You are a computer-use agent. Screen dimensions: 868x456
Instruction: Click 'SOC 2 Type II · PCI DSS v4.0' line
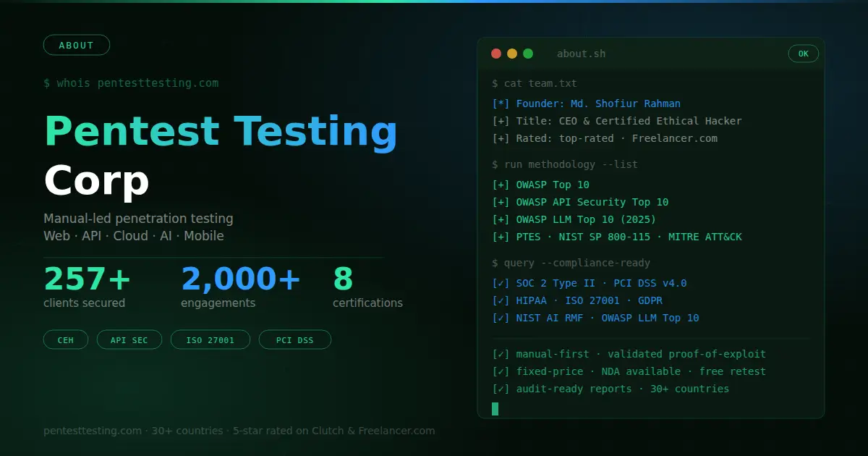590,283
